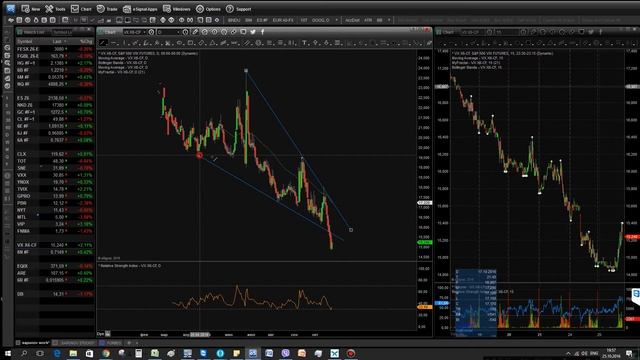Open the Windows menu
The height and width of the screenshot is (360, 640).
[x=177, y=9]
